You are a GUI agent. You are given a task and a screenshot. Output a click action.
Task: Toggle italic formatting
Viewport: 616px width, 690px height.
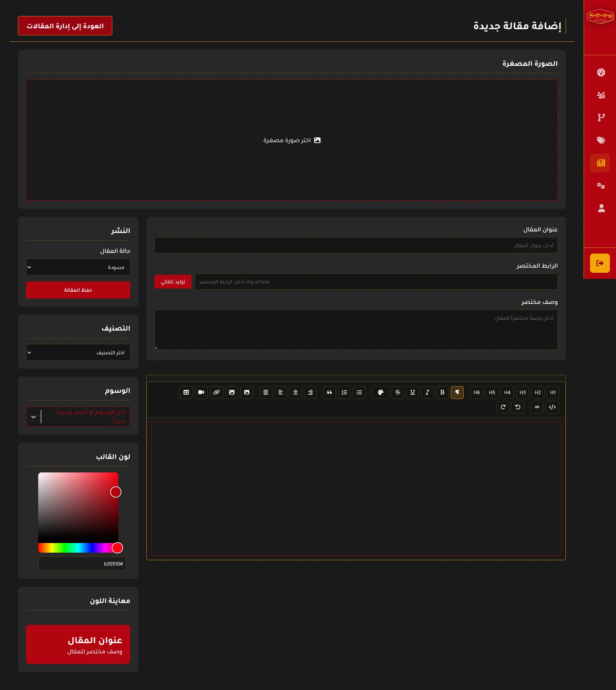click(x=427, y=392)
